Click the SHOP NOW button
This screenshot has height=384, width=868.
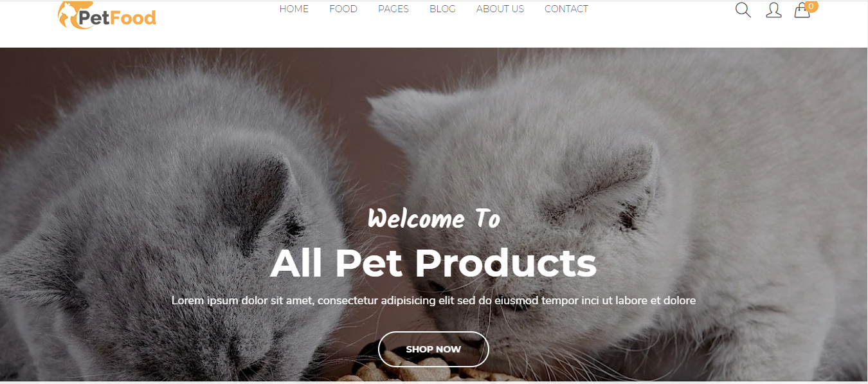click(433, 349)
